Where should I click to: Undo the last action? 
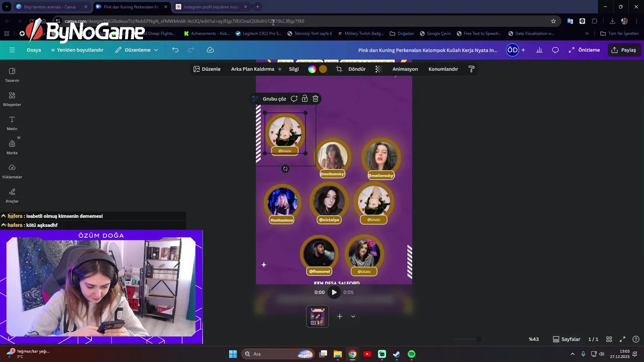click(x=175, y=50)
